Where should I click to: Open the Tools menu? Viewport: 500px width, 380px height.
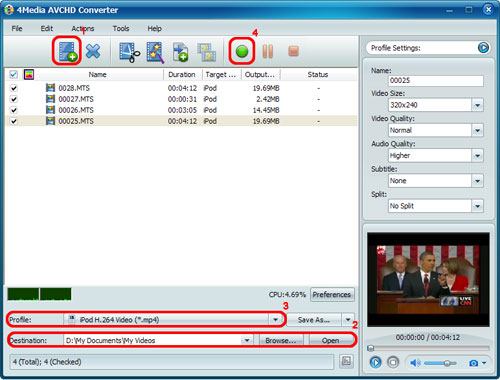pyautogui.click(x=121, y=29)
